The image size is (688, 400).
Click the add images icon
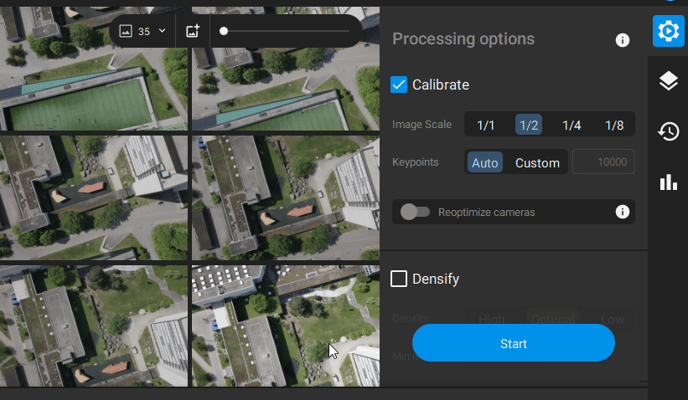click(x=194, y=31)
